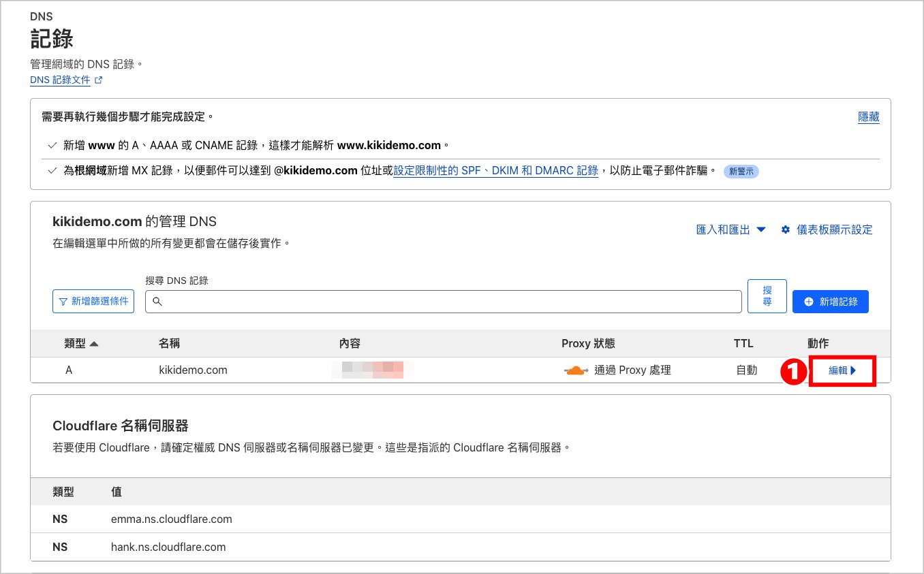Click the 名稱 column header

(169, 343)
